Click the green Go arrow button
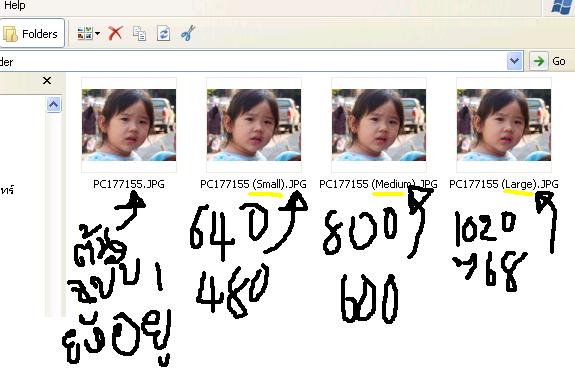Screen dimensions: 575x384 point(539,61)
